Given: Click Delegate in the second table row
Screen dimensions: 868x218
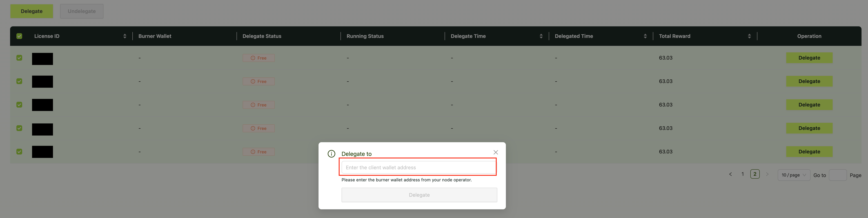Looking at the screenshot, I should [809, 81].
